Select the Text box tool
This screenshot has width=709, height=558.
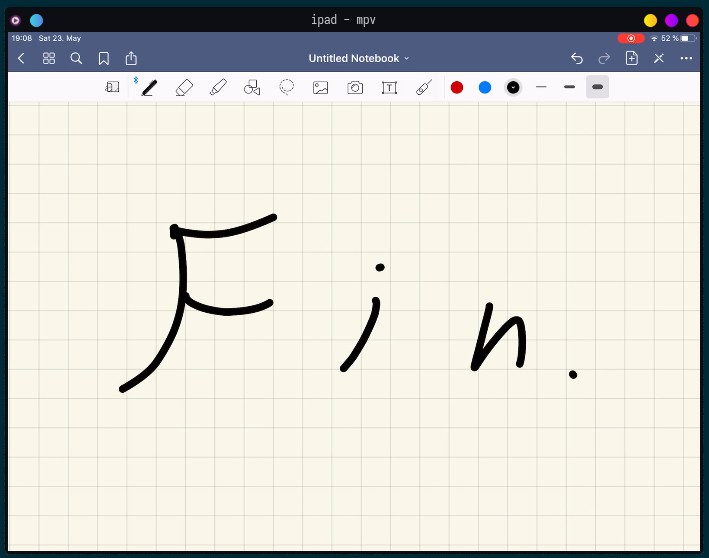[x=389, y=87]
